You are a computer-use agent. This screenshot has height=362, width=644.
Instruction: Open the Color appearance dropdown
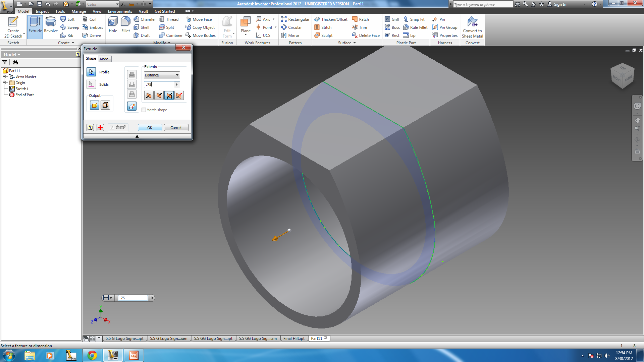[x=103, y=4]
